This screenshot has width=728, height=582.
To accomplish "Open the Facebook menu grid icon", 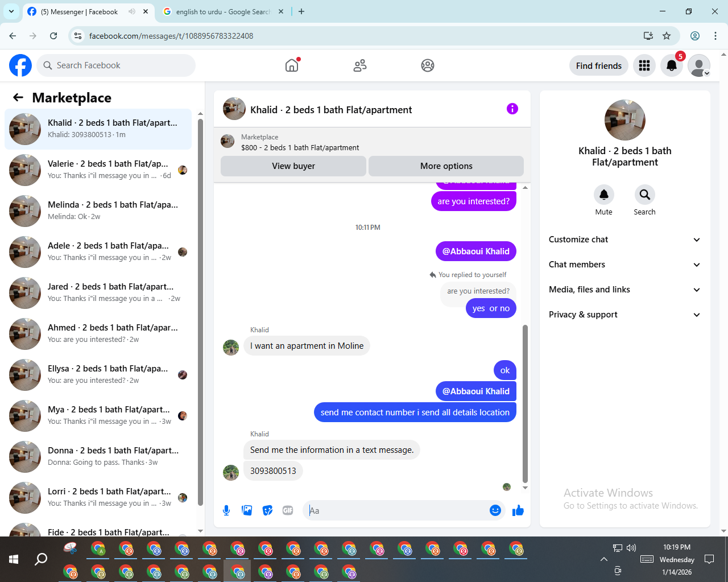I will point(644,65).
